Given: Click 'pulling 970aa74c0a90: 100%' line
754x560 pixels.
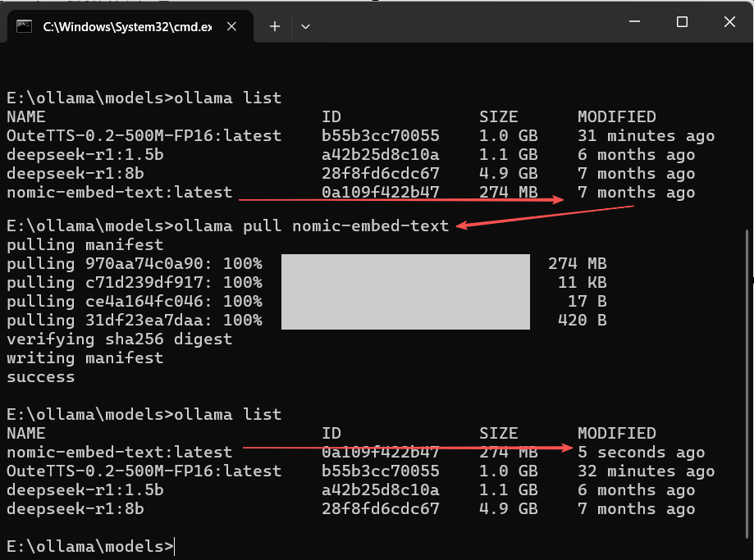Looking at the screenshot, I should [x=135, y=264].
